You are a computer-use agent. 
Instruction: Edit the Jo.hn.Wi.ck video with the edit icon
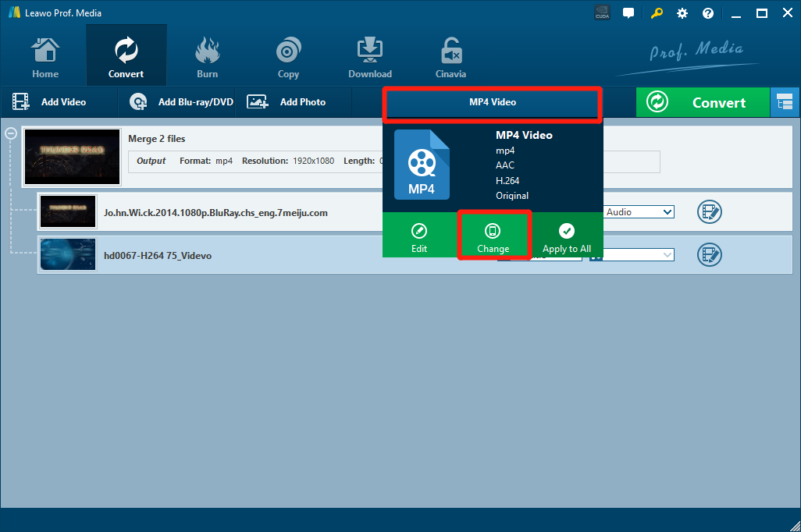coord(709,212)
